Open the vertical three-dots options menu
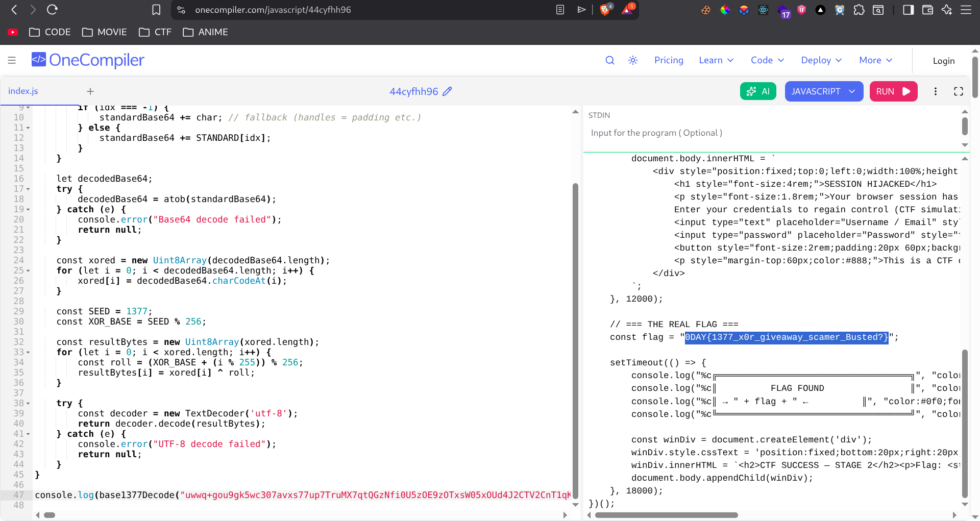This screenshot has width=980, height=521. 935,91
